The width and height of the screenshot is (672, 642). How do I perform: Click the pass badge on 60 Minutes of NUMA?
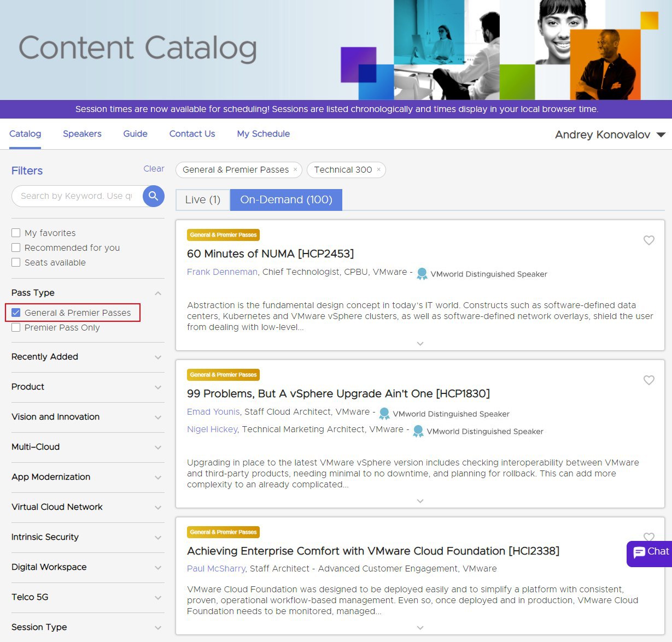coord(223,235)
